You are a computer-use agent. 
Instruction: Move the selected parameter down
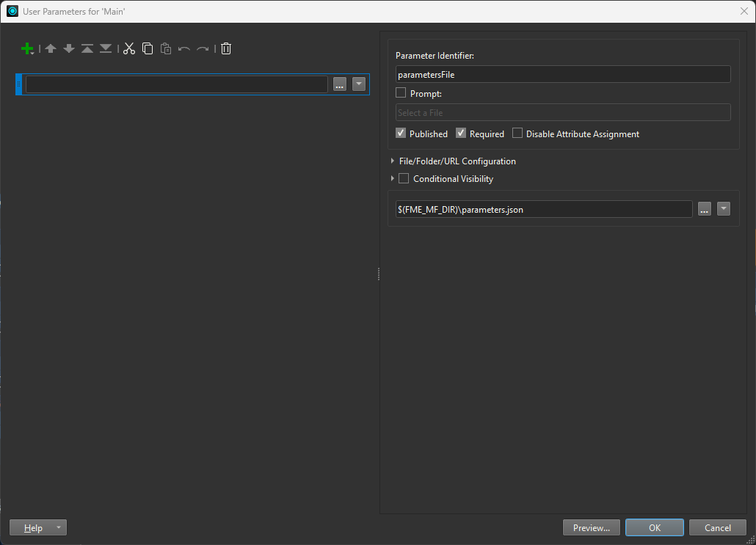68,48
